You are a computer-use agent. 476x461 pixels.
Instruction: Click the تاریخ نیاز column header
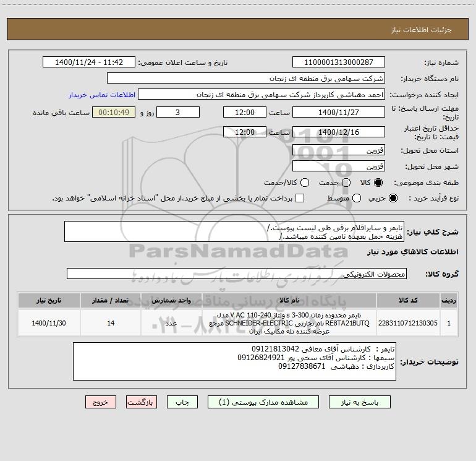[x=49, y=300]
